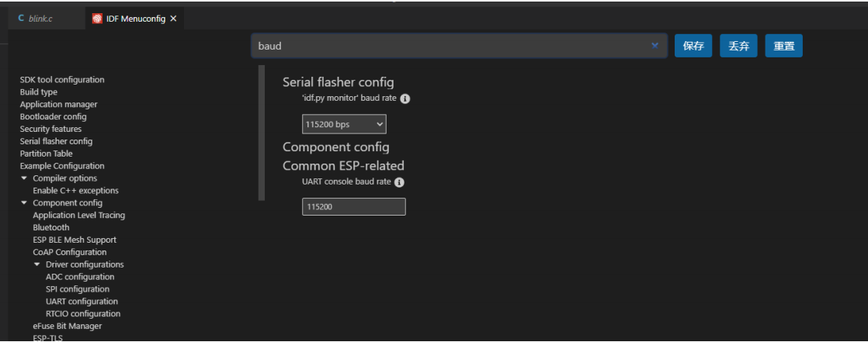Click the C file icon on blink.c tab

coord(21,19)
